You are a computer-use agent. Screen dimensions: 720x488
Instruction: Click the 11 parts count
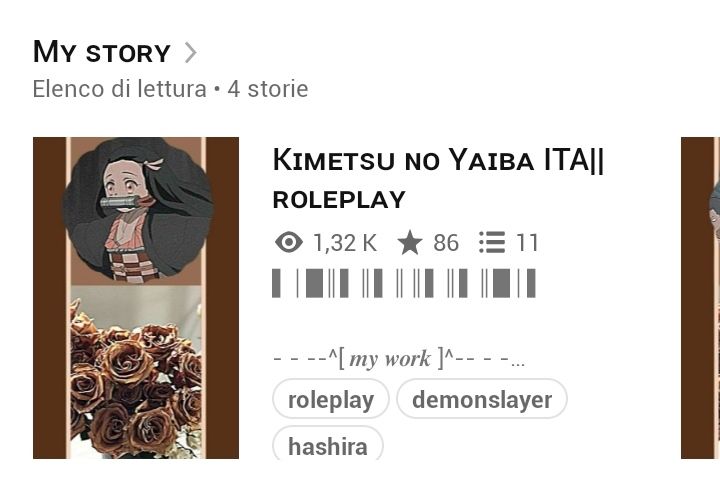pos(527,242)
